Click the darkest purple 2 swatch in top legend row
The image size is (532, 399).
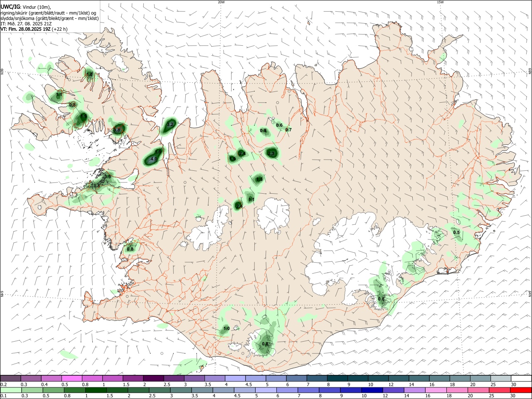tap(153, 378)
